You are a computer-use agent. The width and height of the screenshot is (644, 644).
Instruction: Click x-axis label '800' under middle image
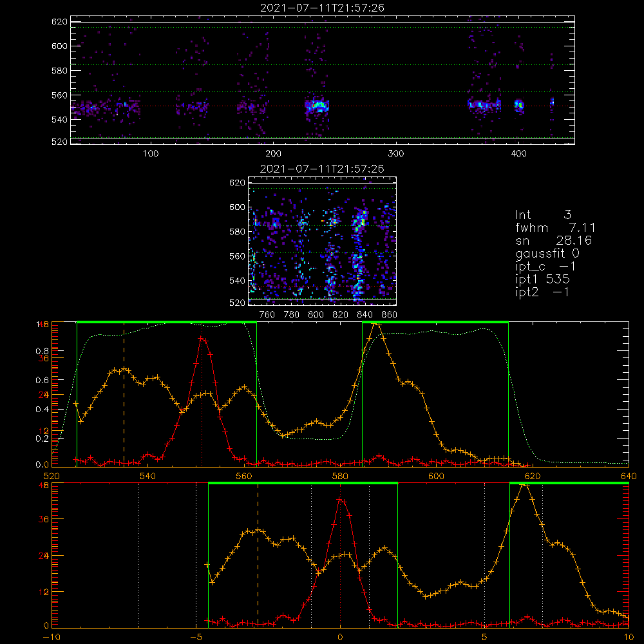click(316, 315)
